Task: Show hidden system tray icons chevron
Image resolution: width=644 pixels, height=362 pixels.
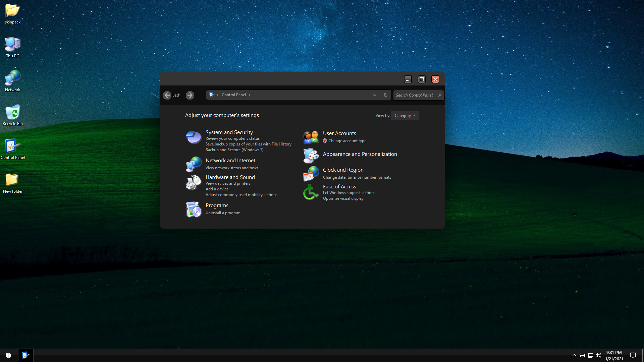Action: coord(574,355)
